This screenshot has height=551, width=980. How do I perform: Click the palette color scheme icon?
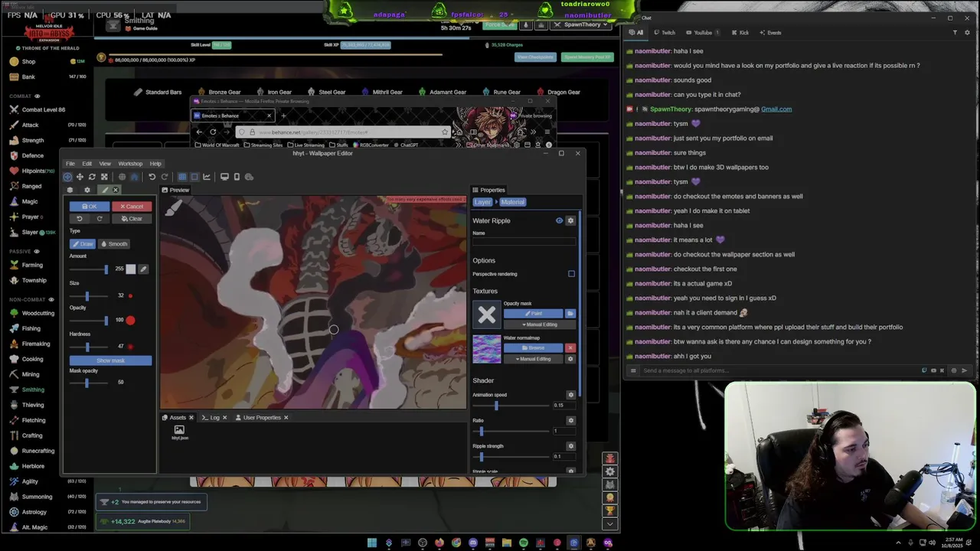click(x=249, y=177)
